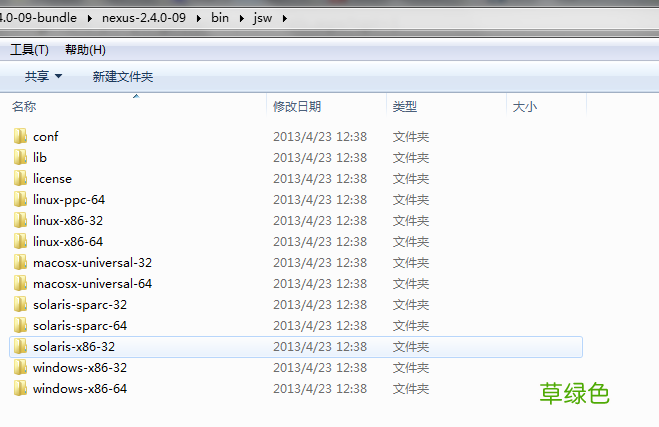Click the 新建文件夹 button

(123, 76)
